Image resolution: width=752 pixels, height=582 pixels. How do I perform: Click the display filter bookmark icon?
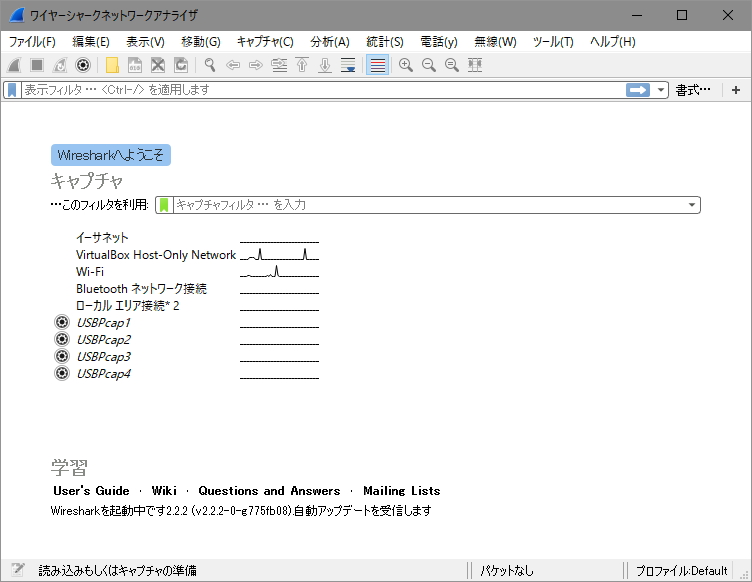pos(12,90)
